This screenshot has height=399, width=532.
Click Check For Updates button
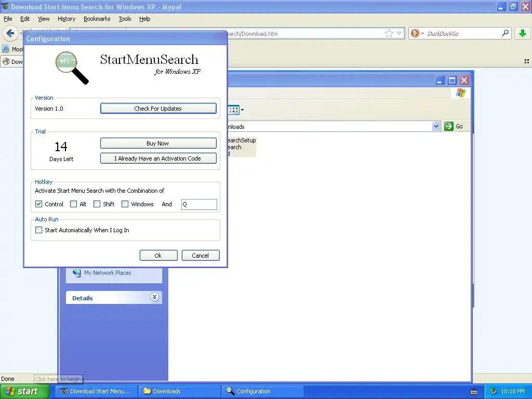[158, 109]
